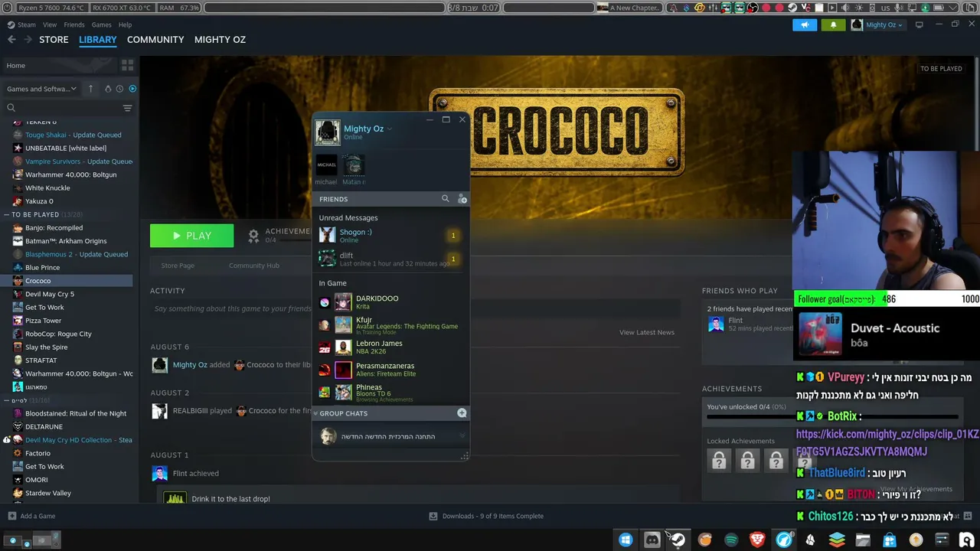Click REALBIGIII in the August 2 activity
The image size is (980, 551).
click(x=190, y=411)
